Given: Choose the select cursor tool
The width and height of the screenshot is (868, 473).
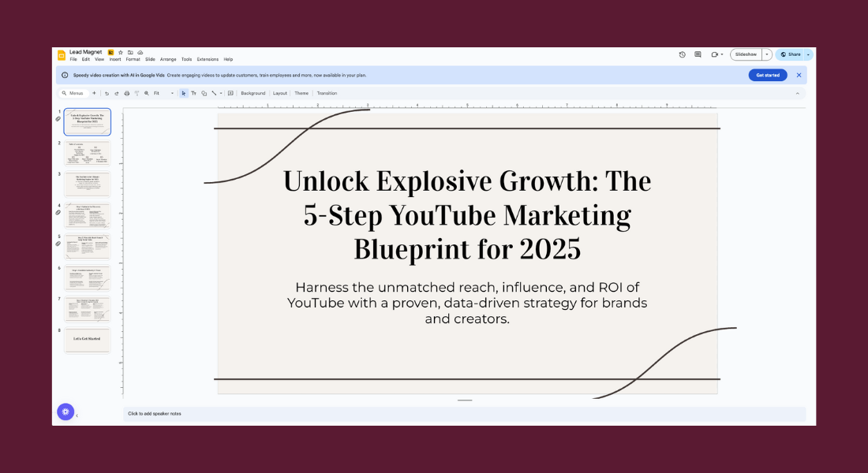Looking at the screenshot, I should [x=184, y=94].
